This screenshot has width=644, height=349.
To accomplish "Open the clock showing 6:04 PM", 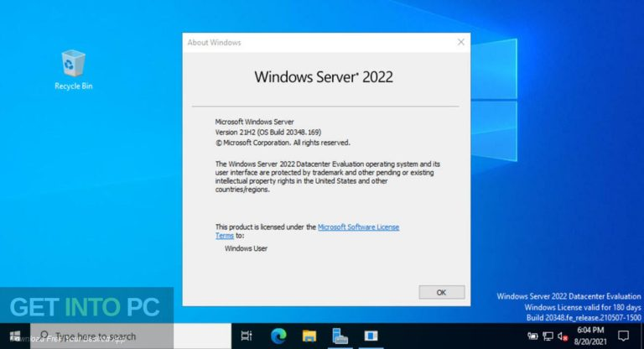I will coord(590,336).
